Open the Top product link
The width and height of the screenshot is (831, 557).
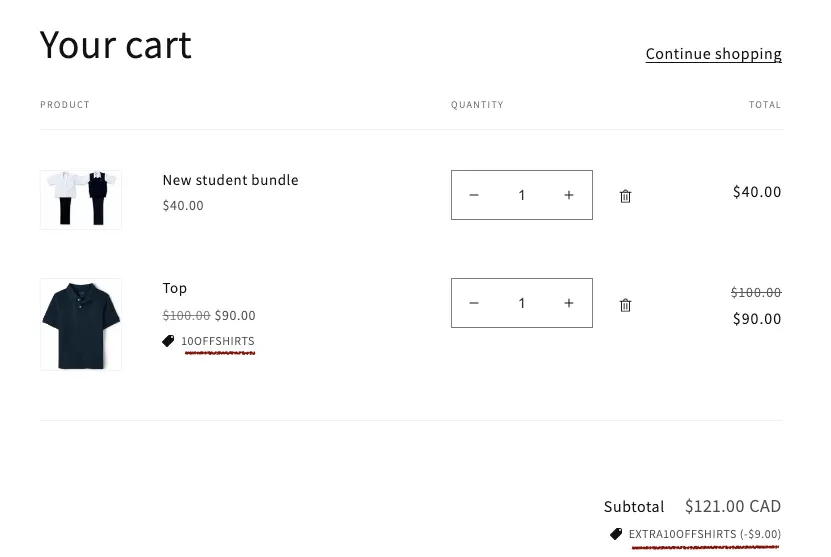click(175, 288)
